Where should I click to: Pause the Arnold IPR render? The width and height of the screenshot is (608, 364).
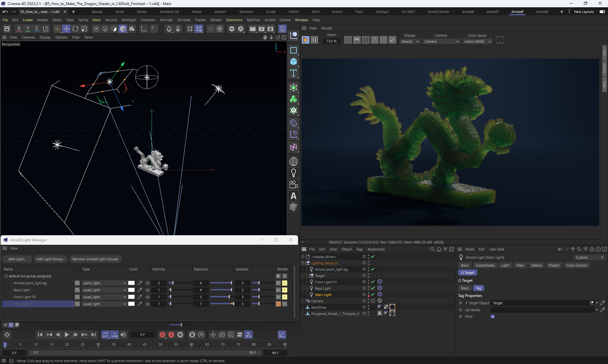(314, 40)
